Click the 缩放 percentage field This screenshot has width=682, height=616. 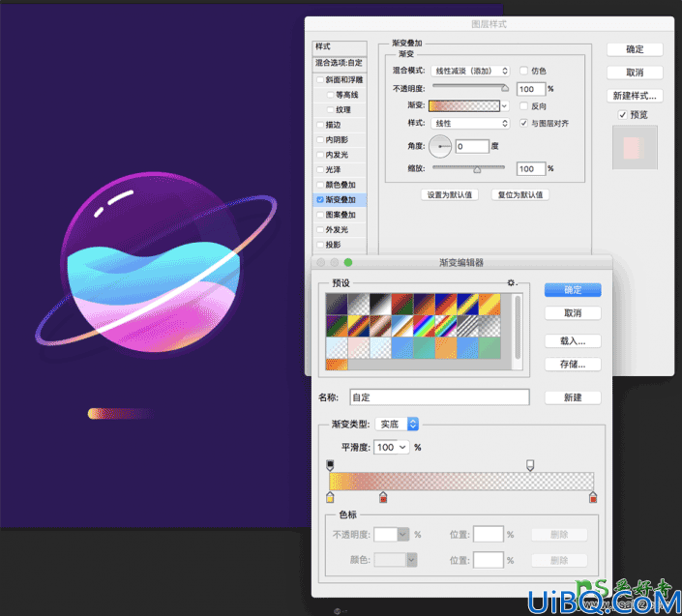tap(531, 168)
